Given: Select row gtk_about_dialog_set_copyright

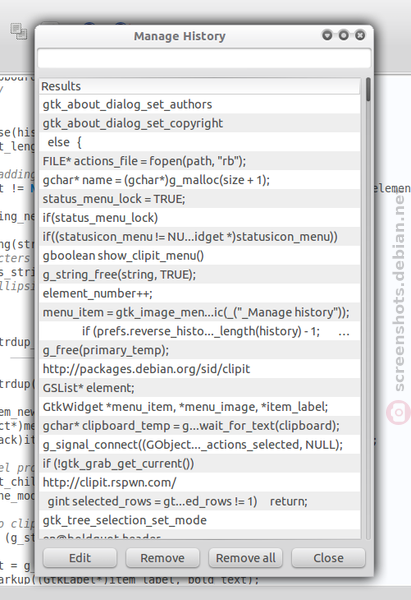Looking at the screenshot, I should coord(200,123).
